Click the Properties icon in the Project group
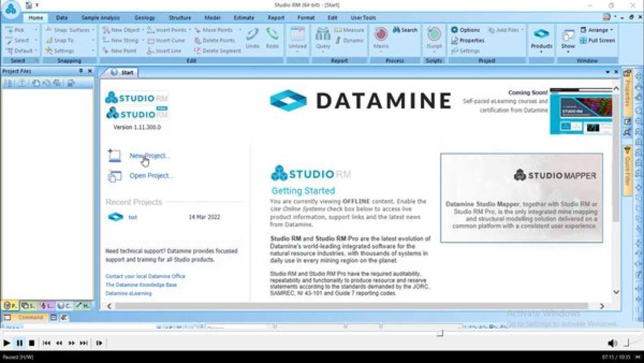 [x=454, y=40]
